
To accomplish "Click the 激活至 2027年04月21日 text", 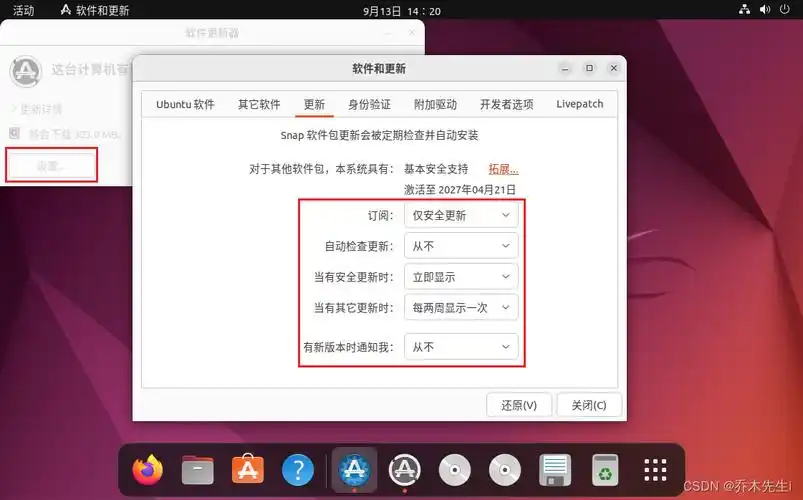I will [x=460, y=190].
